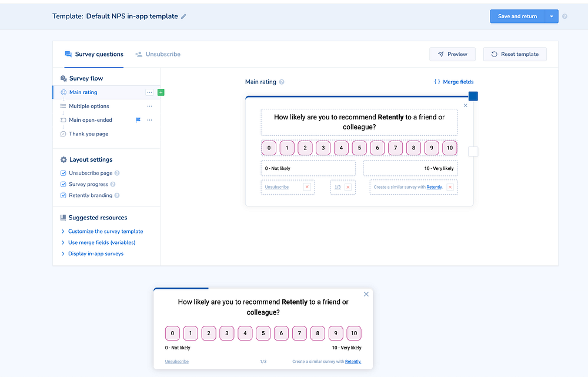This screenshot has width=588, height=377.
Task: Close editor survey card with X
Action: (465, 106)
